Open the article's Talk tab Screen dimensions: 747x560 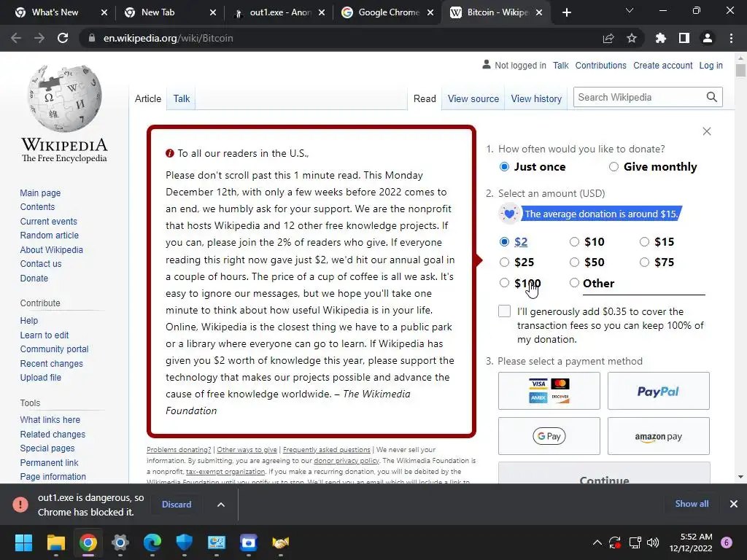point(182,98)
